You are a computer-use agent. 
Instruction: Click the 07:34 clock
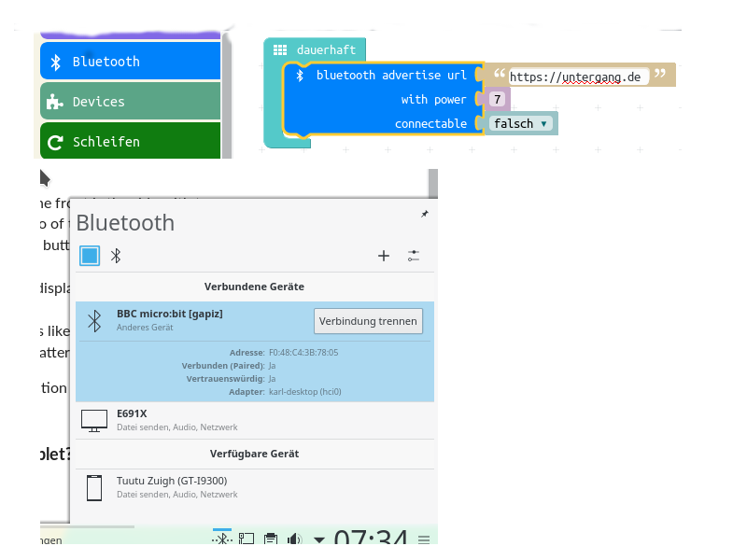[371, 536]
